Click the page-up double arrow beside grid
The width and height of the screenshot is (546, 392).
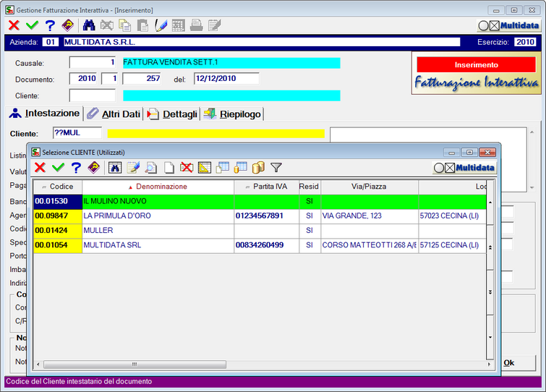tap(490, 247)
